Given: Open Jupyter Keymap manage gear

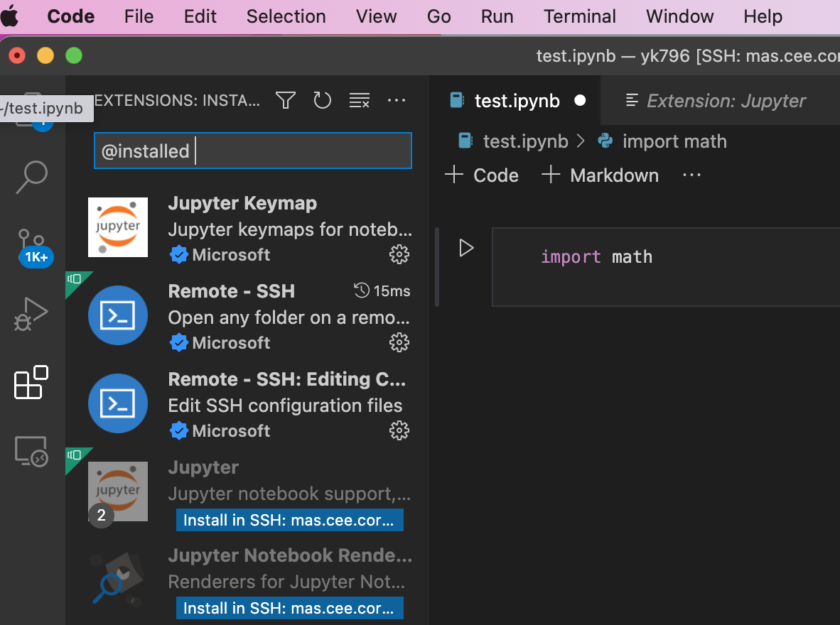Looking at the screenshot, I should pyautogui.click(x=399, y=254).
